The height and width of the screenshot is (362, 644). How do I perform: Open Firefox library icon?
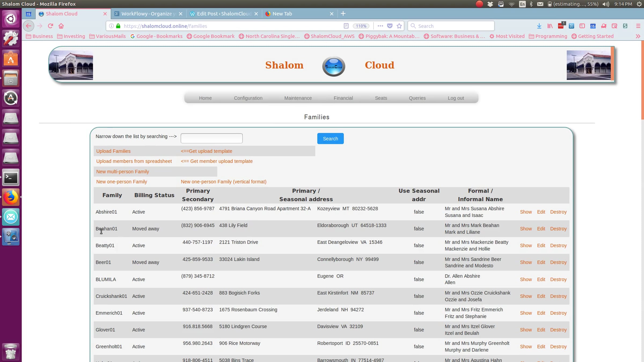coord(550,26)
